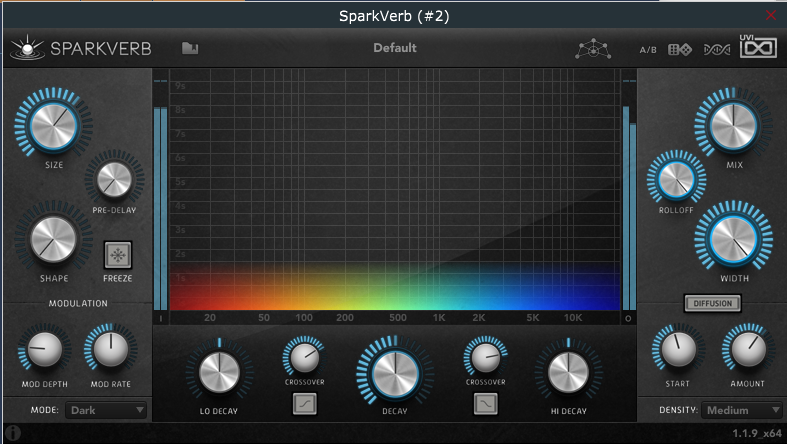This screenshot has height=444, width=787.
Task: Click the Mod Depth knob
Action: point(44,349)
